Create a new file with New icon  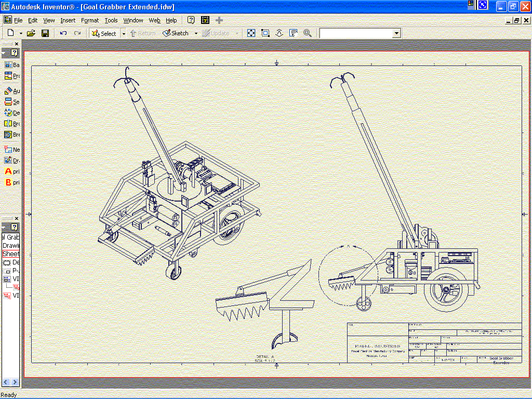click(11, 33)
